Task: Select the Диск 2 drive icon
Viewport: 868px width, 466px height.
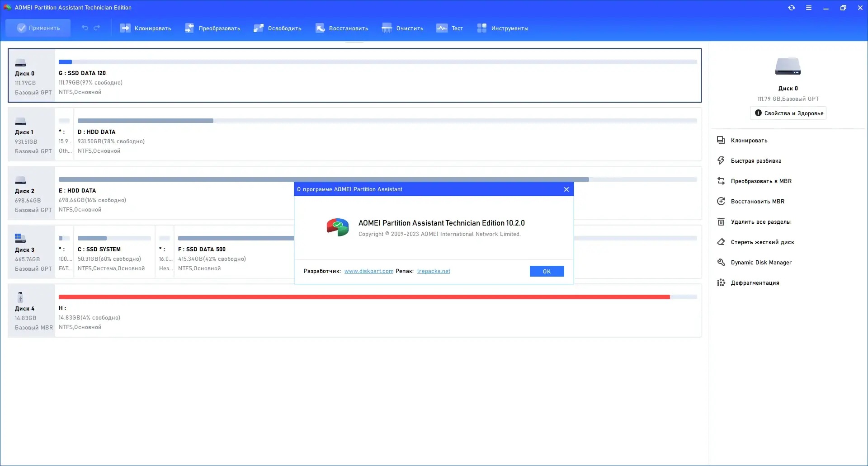Action: [x=20, y=180]
